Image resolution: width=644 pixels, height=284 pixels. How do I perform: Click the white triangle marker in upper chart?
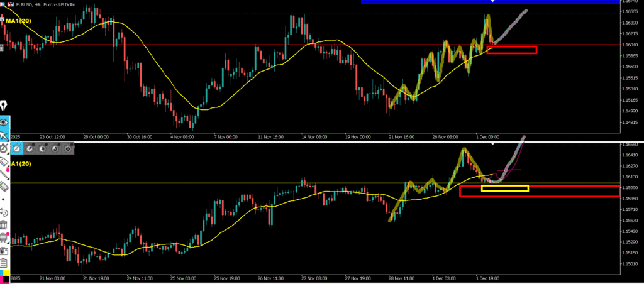(x=493, y=1)
